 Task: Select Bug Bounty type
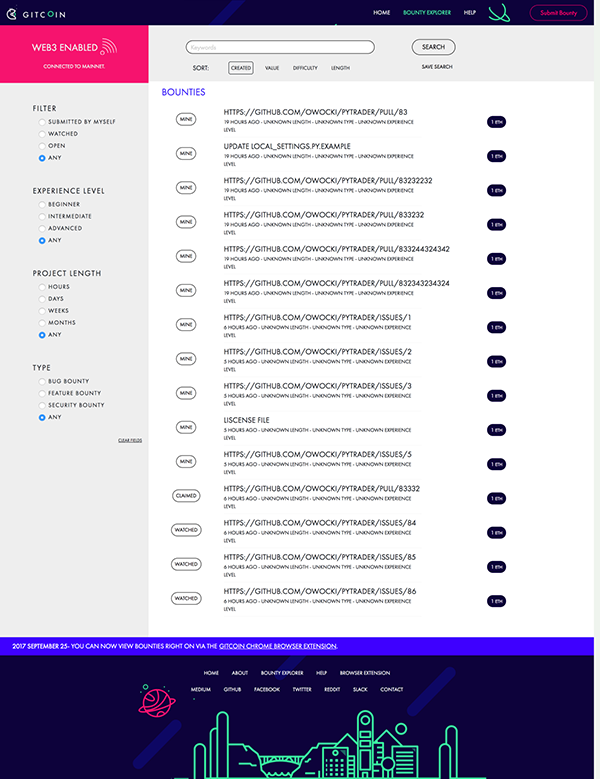(42, 381)
